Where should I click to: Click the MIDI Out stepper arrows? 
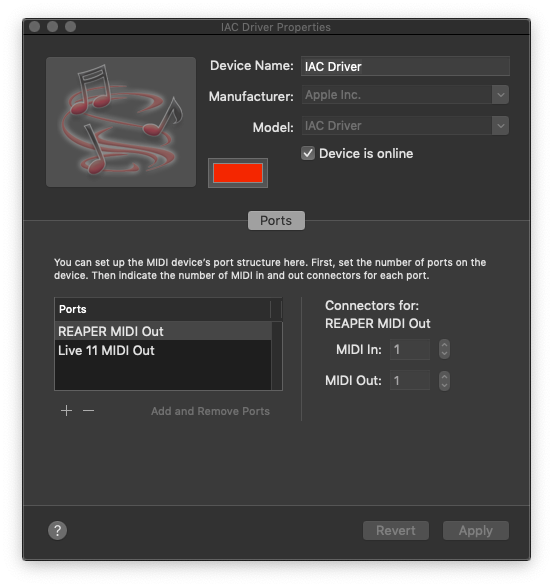(444, 381)
